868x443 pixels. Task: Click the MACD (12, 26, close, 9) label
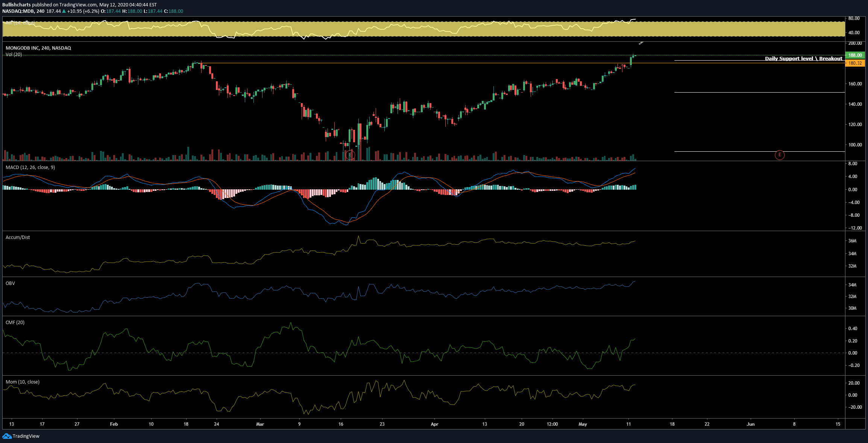pyautogui.click(x=30, y=167)
